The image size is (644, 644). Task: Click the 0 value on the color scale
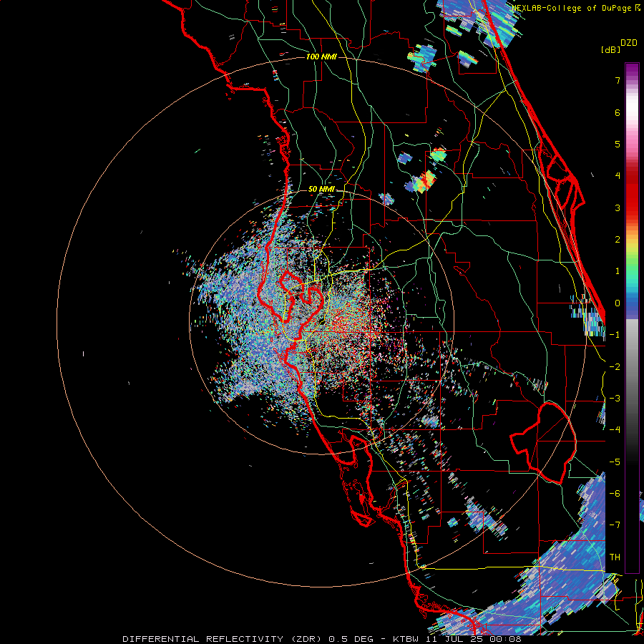[x=618, y=303]
